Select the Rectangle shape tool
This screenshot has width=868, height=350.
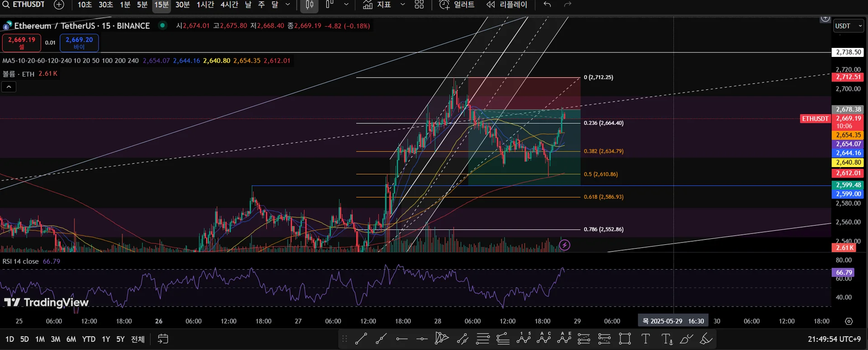click(625, 339)
